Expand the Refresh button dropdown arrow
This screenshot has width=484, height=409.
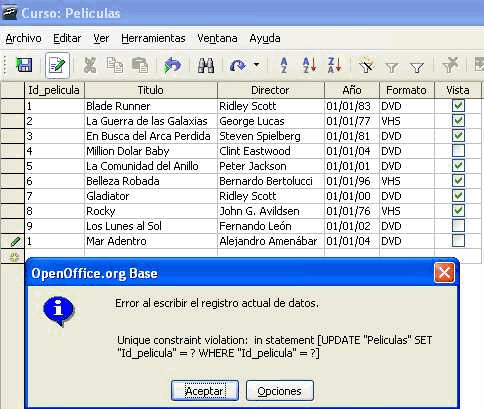pyautogui.click(x=256, y=64)
